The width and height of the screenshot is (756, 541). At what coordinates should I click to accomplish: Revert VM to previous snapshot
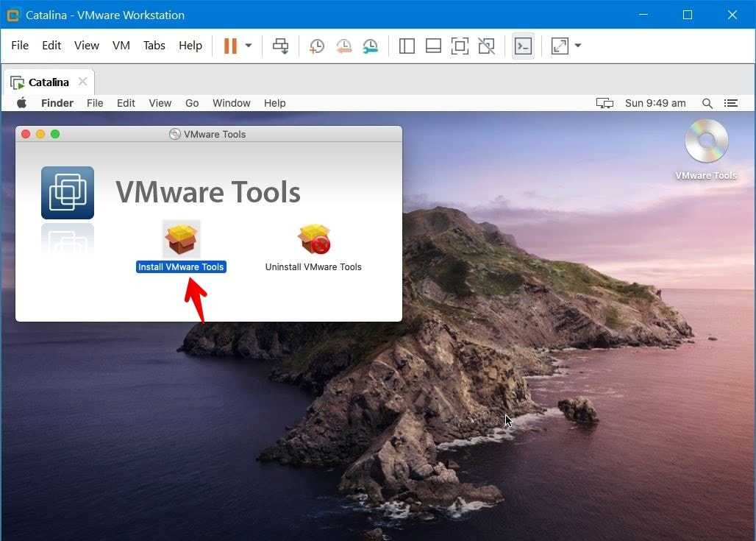pyautogui.click(x=343, y=46)
